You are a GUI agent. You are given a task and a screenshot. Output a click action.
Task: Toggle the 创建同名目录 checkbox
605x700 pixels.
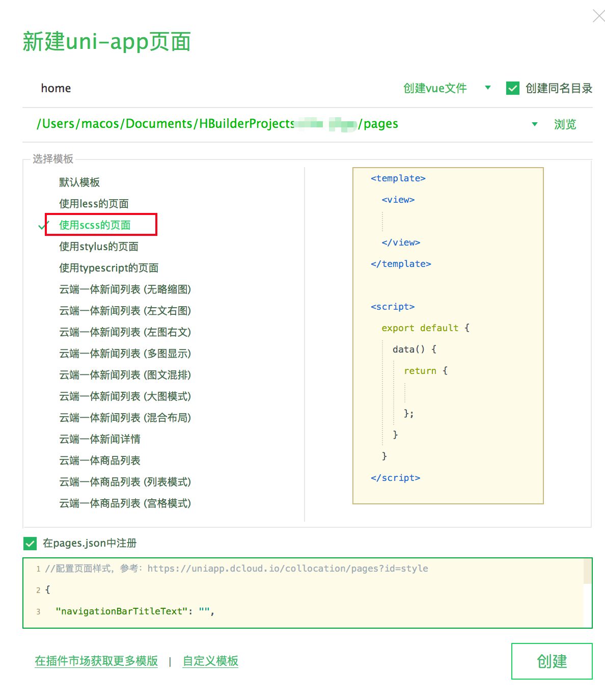[512, 88]
